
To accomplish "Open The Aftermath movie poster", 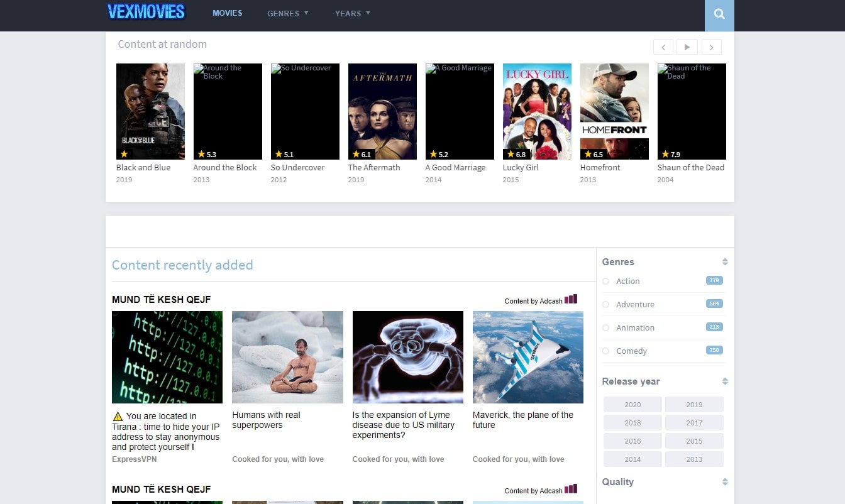I will pyautogui.click(x=382, y=111).
